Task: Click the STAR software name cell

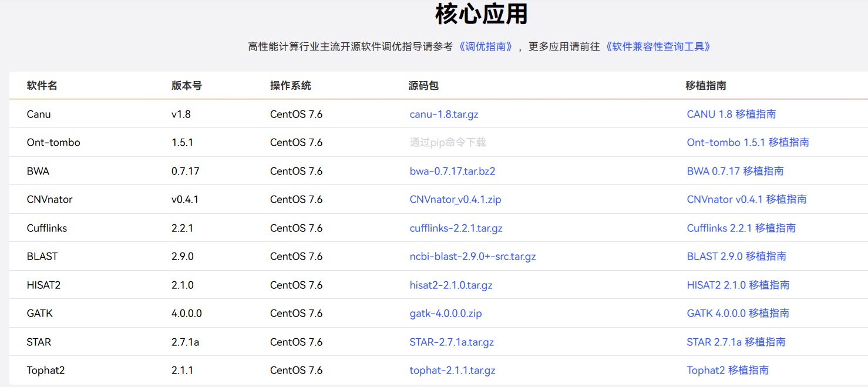Action: pos(39,342)
